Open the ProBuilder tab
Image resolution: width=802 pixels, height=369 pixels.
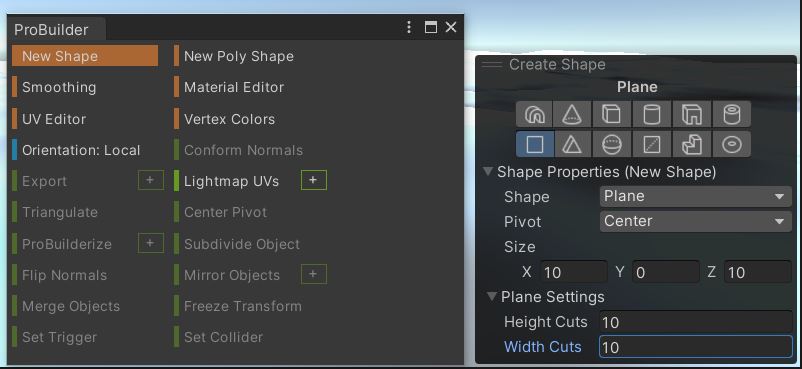tap(51, 30)
